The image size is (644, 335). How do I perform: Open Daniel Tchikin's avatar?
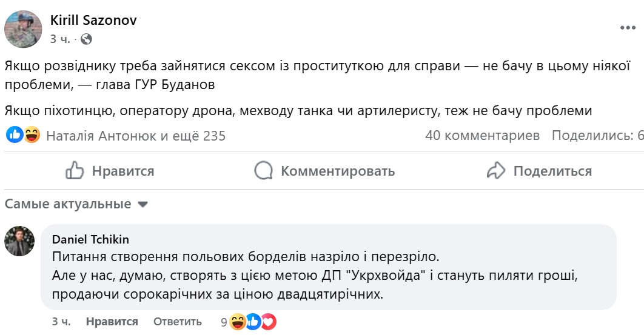(x=19, y=240)
